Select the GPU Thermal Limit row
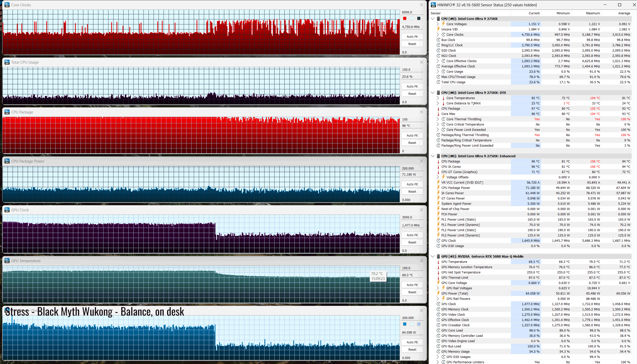 point(531,277)
